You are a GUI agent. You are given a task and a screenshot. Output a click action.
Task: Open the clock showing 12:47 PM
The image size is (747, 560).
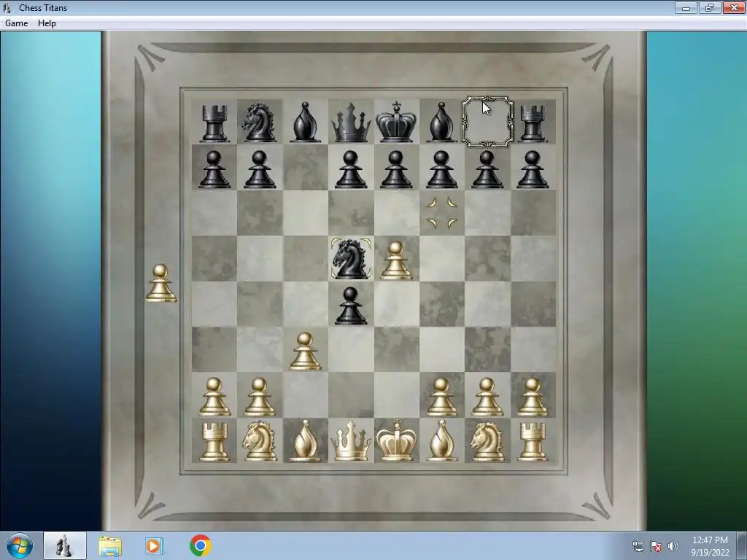710,545
